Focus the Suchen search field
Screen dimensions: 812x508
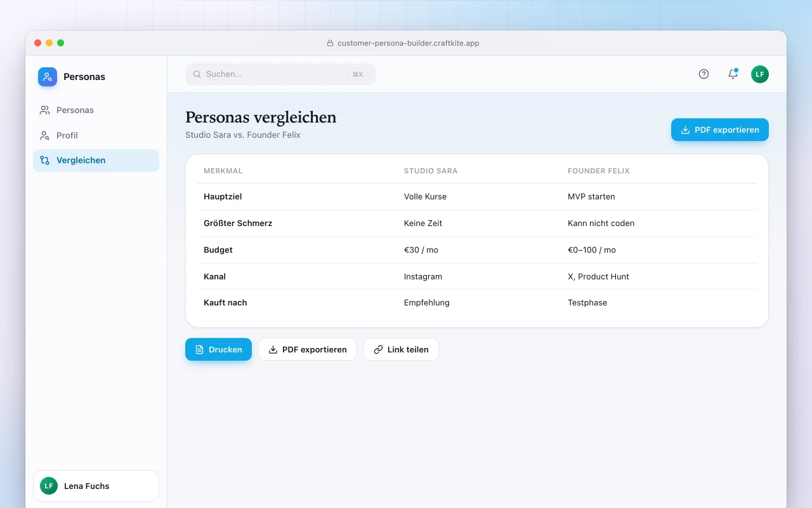[280, 74]
